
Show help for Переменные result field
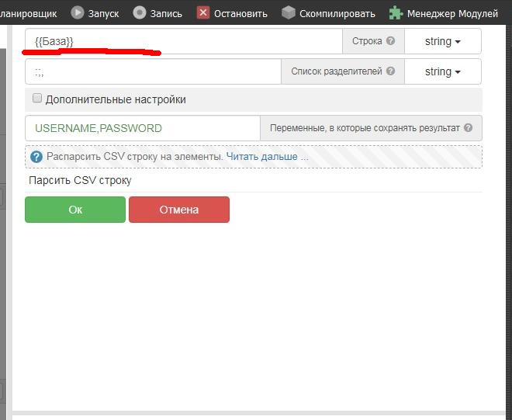coord(468,128)
